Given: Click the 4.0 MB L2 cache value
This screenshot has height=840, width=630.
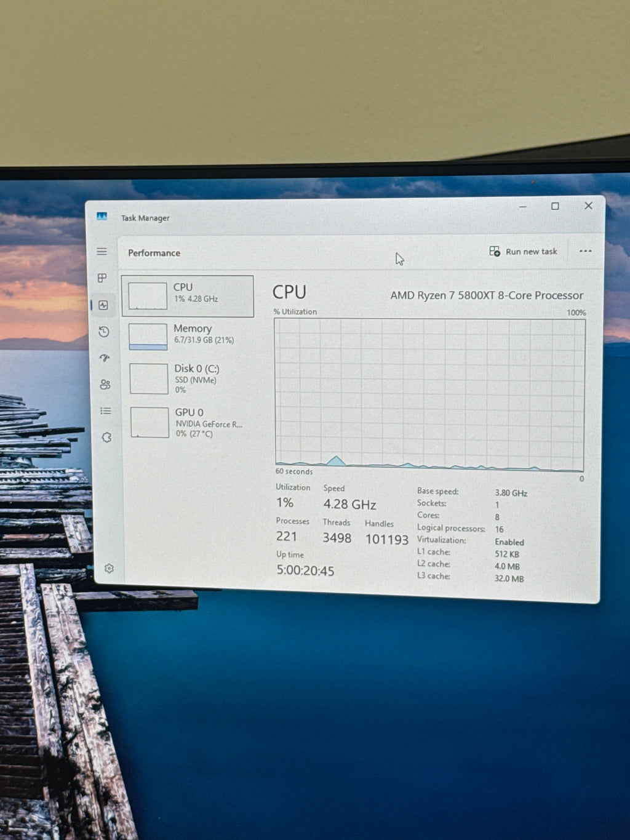Looking at the screenshot, I should click(508, 566).
